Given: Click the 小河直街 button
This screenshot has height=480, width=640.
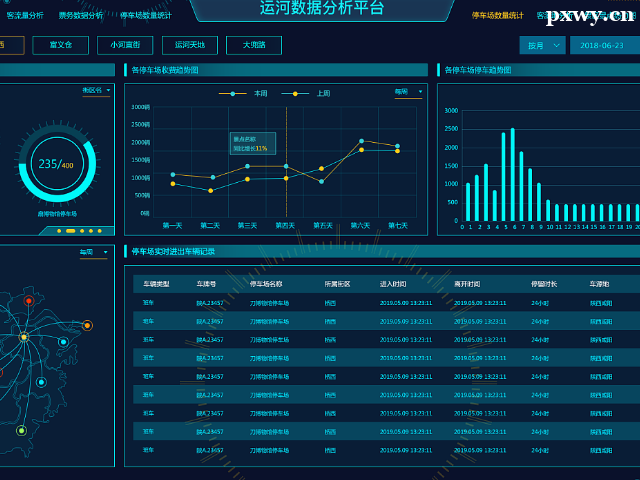Looking at the screenshot, I should 125,45.
